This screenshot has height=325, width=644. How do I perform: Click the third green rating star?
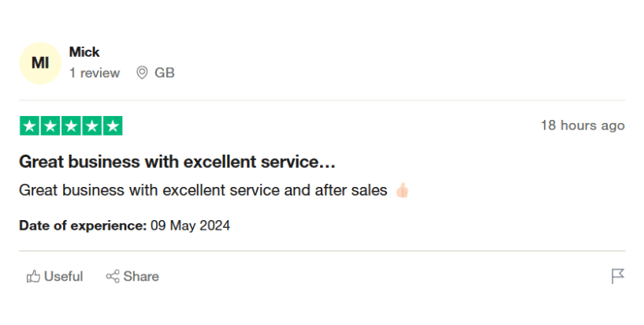click(71, 125)
